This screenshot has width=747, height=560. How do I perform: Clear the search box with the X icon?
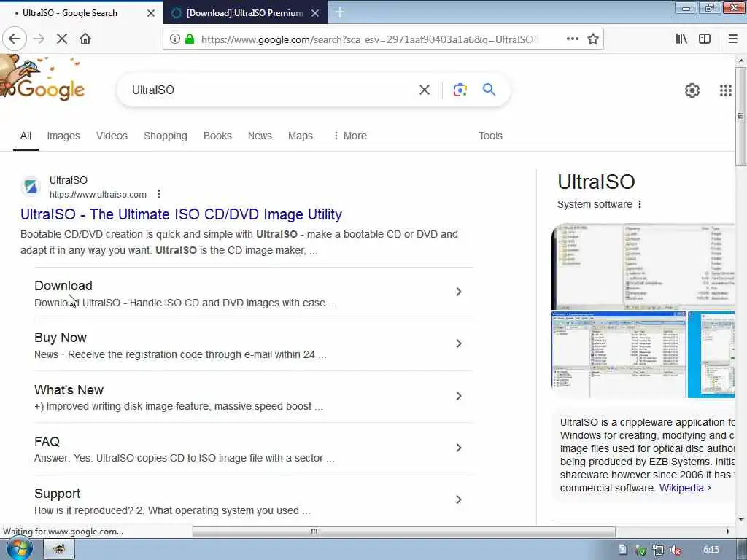tap(425, 90)
